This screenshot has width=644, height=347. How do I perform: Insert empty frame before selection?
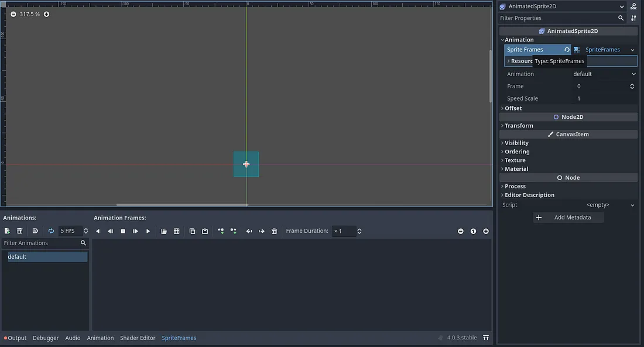(x=221, y=231)
